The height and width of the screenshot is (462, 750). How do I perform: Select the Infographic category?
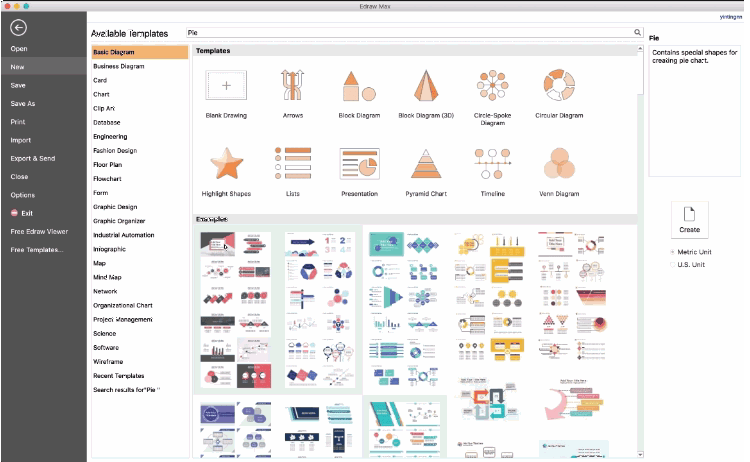[x=109, y=249]
